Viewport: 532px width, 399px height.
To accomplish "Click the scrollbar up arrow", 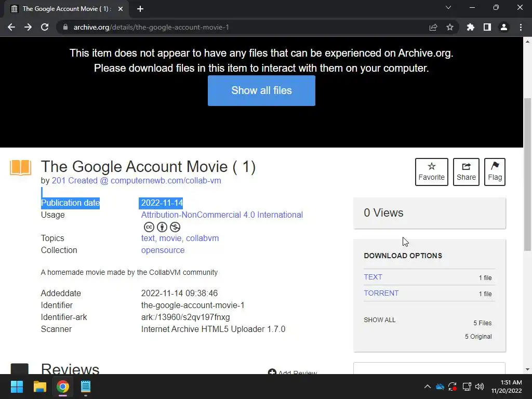I will [527, 42].
